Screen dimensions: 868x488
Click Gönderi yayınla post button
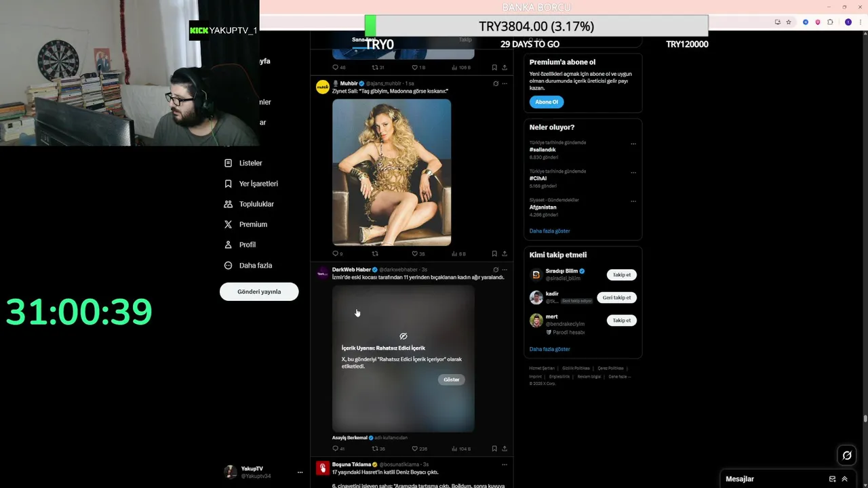pyautogui.click(x=259, y=291)
